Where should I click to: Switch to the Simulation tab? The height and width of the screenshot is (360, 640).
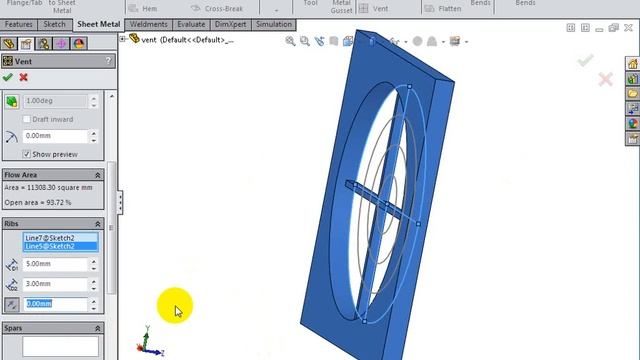(274, 24)
